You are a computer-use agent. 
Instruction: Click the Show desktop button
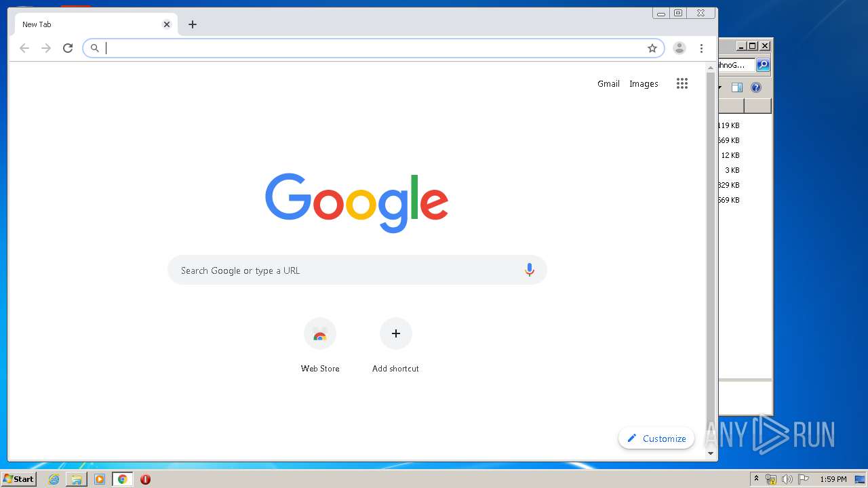tap(861, 479)
